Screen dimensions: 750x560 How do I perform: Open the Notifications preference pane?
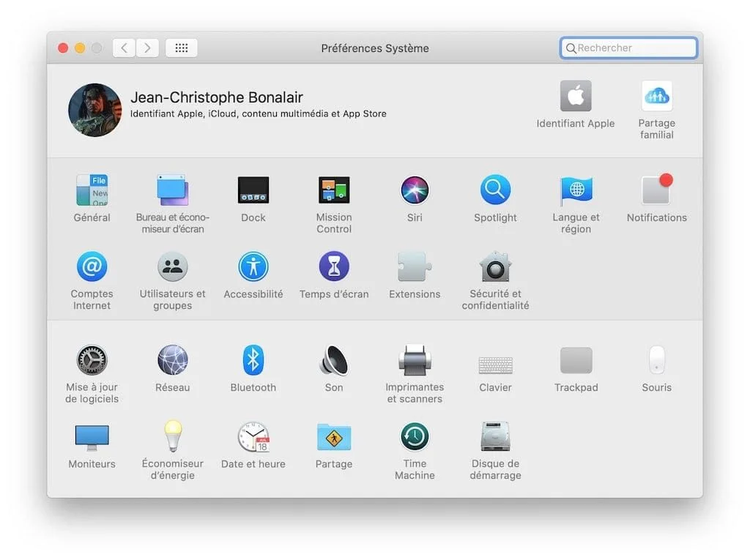click(x=656, y=192)
